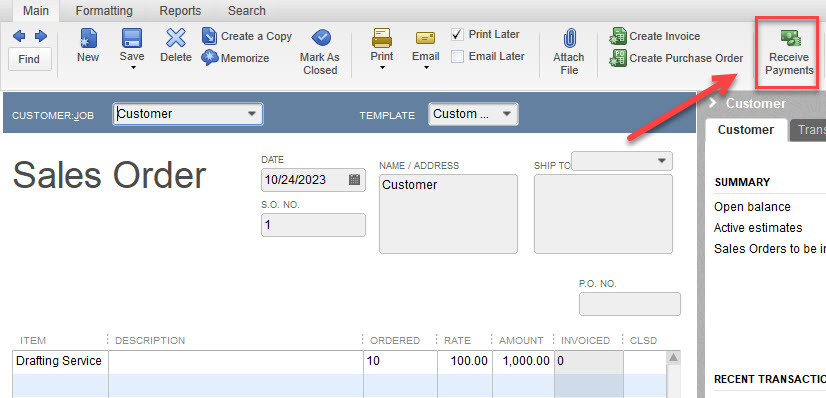Click the line items scrollbar up arrow

click(x=673, y=358)
